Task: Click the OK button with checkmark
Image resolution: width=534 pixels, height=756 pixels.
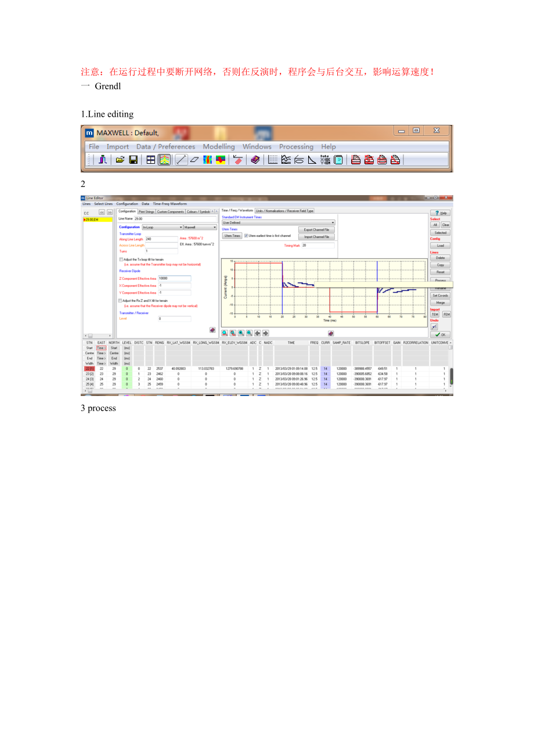Action: point(441,334)
